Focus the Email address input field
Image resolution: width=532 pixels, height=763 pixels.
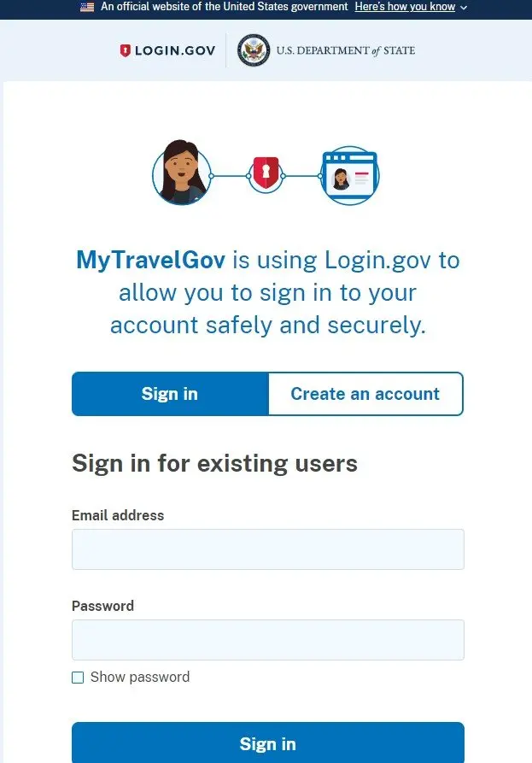268,549
